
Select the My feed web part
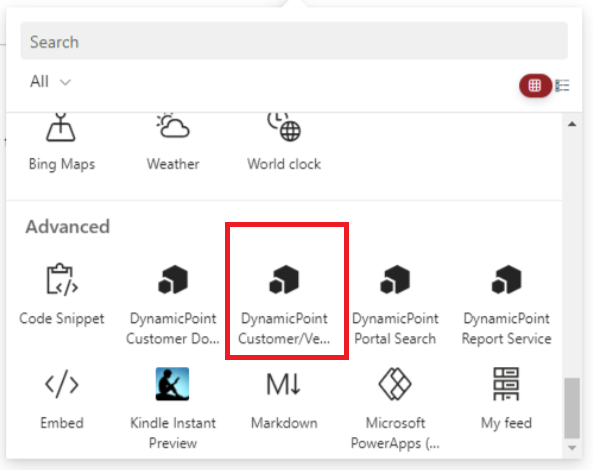click(x=506, y=399)
